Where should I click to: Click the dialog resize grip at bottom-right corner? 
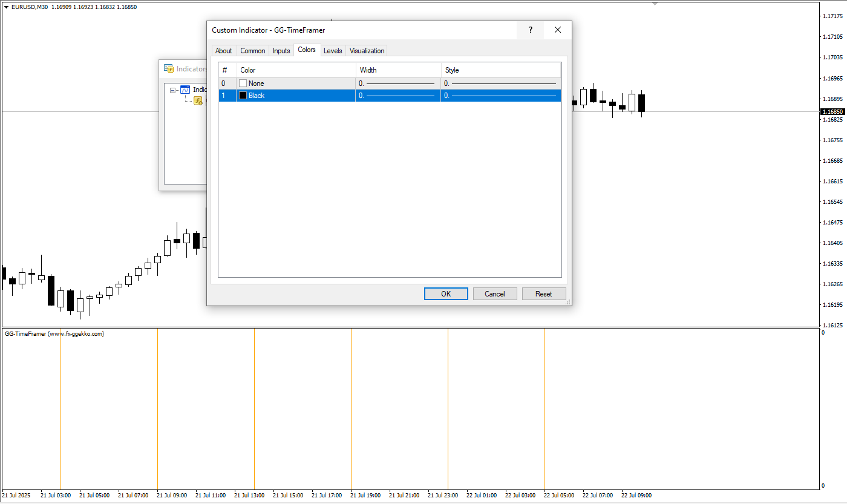[567, 301]
